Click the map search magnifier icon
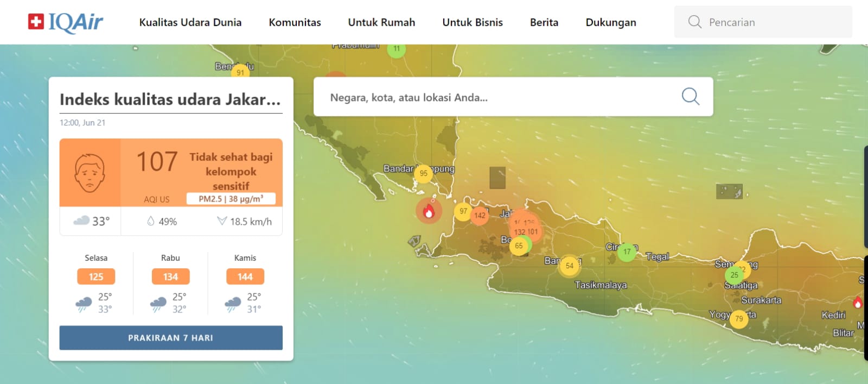Image resolution: width=868 pixels, height=384 pixels. coord(690,97)
